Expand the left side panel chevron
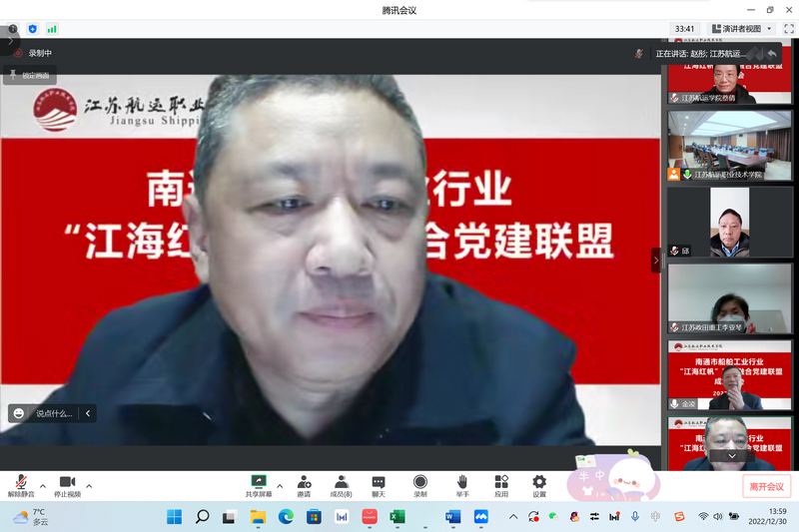Viewport: 799px width, 532px height. (10, 41)
